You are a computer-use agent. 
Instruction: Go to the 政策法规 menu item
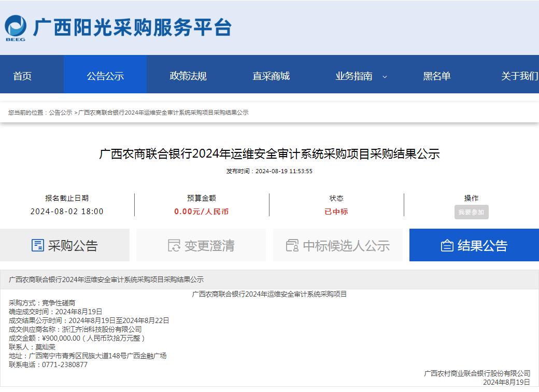click(x=188, y=76)
